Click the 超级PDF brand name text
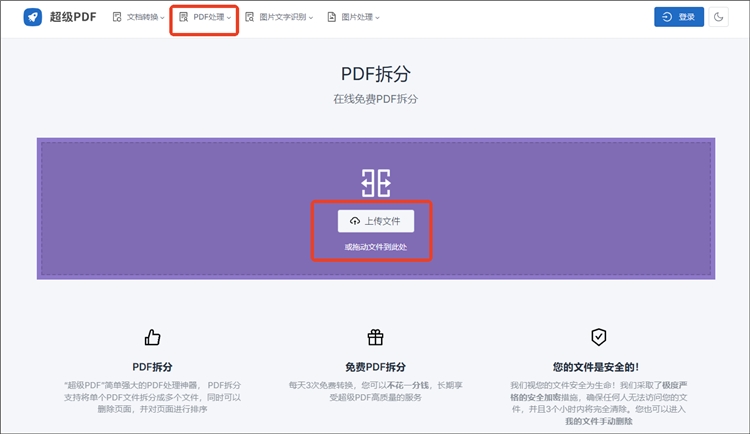The image size is (750, 434). [73, 17]
